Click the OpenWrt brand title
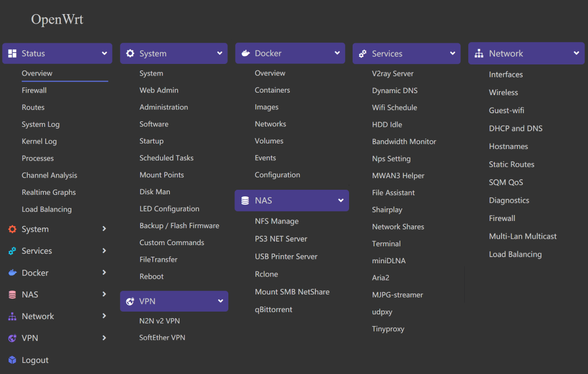Image resolution: width=588 pixels, height=374 pixels. coord(57,20)
